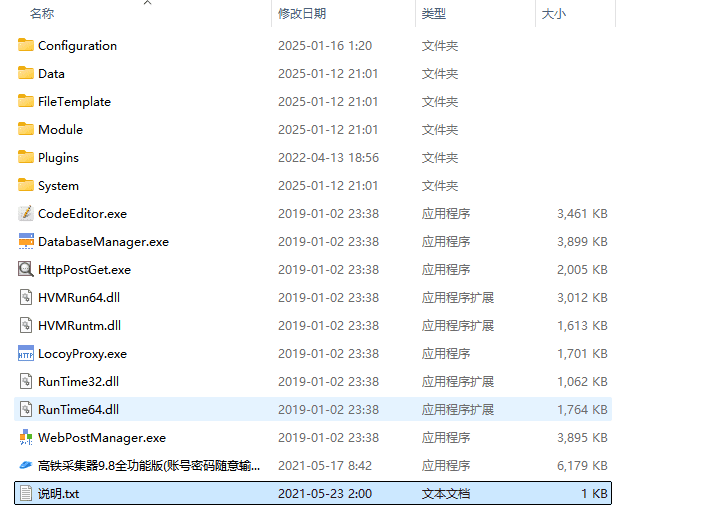
Task: Click the Data folder icon
Action: 26,73
